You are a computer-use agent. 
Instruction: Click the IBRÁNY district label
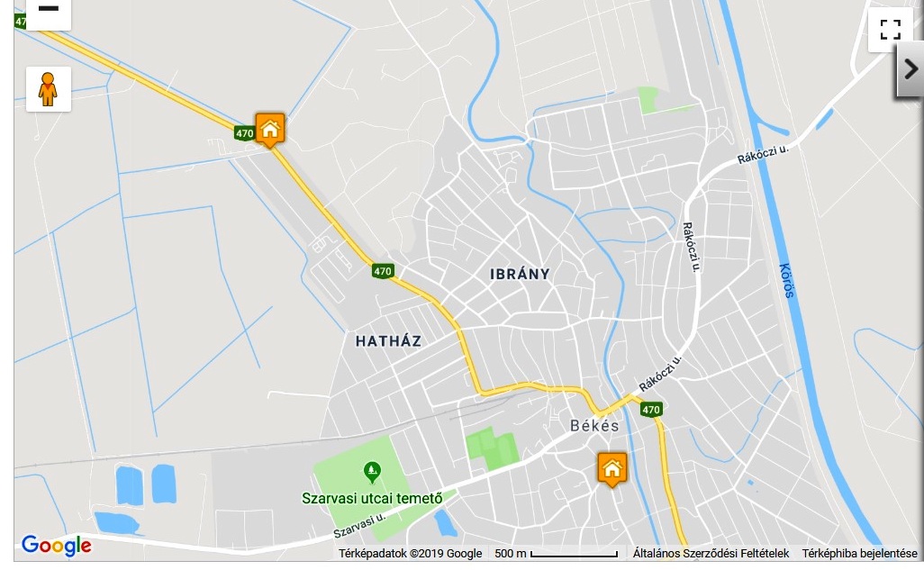(520, 274)
